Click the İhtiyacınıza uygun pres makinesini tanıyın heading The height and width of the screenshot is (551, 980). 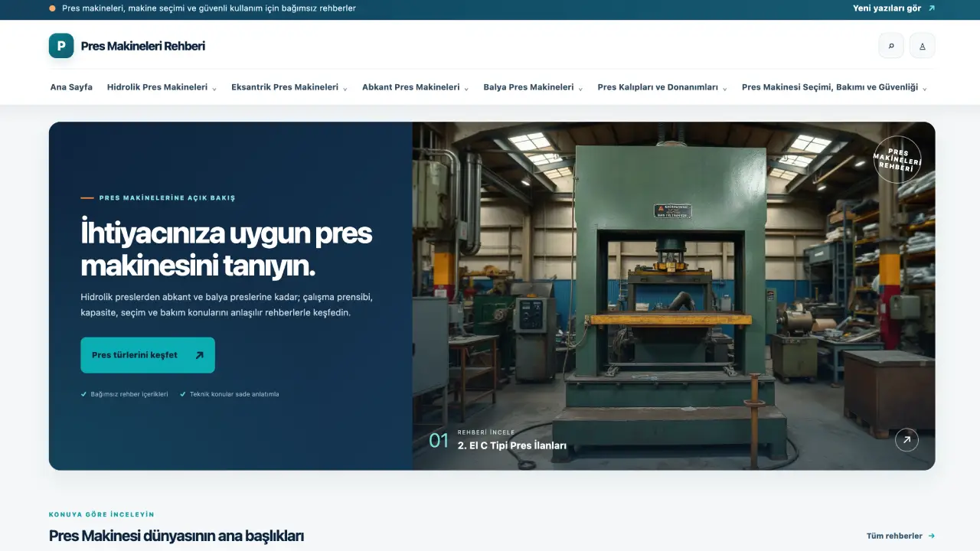[x=226, y=249]
